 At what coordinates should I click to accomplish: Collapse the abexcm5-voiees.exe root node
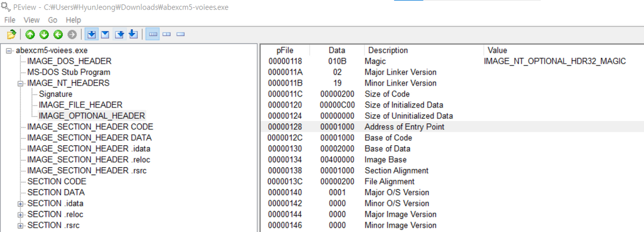[9, 51]
